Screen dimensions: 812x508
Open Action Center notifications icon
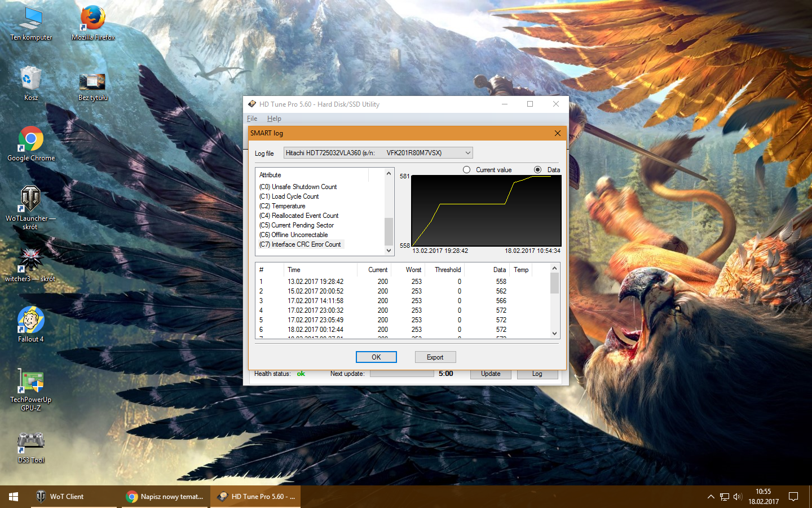tap(793, 497)
